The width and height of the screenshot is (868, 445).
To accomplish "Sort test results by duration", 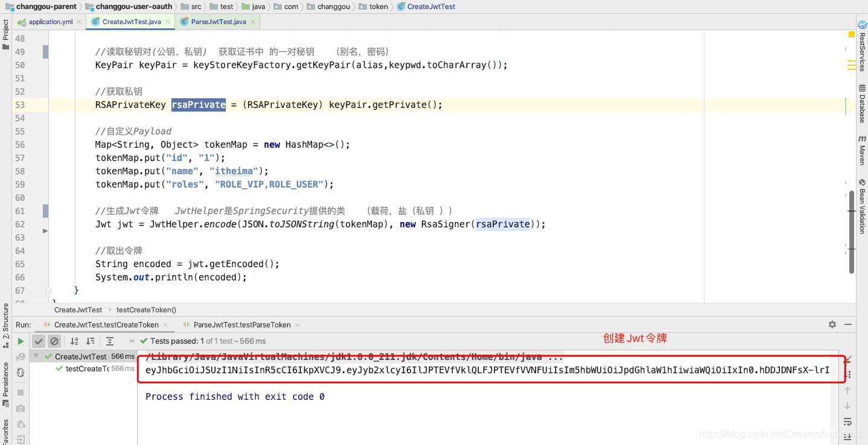I will (91, 341).
